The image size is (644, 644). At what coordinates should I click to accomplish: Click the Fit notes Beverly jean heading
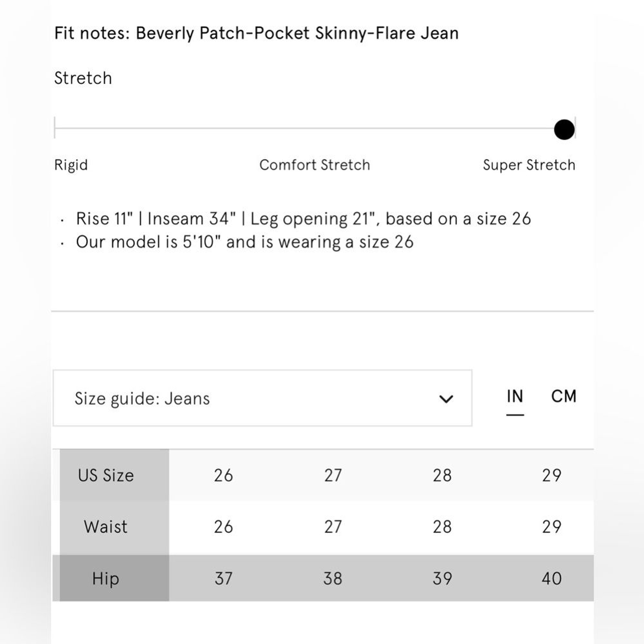pos(256,33)
